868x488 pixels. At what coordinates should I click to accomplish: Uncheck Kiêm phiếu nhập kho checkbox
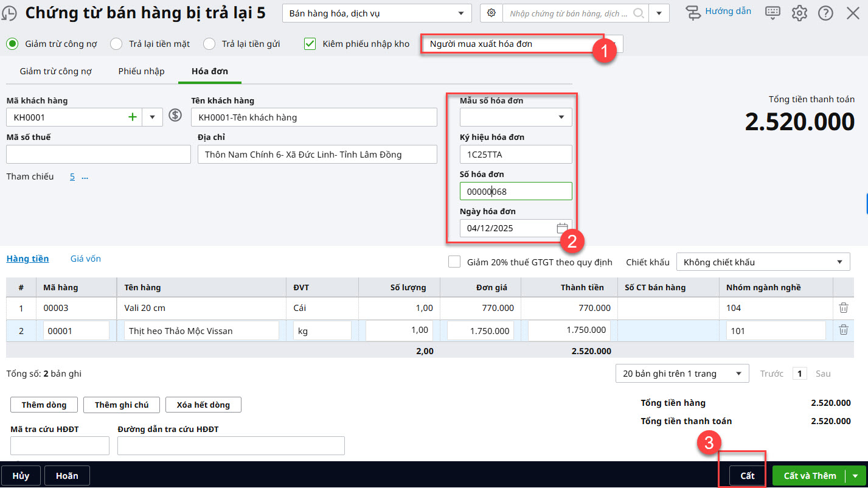click(310, 44)
